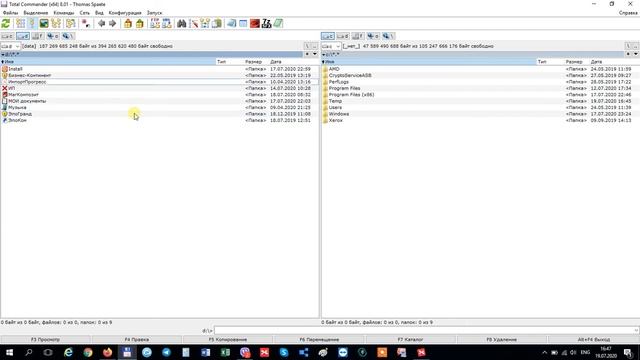The height and width of the screenshot is (360, 640).
Task: Click the binoculars Search files icon
Action: pos(182,24)
